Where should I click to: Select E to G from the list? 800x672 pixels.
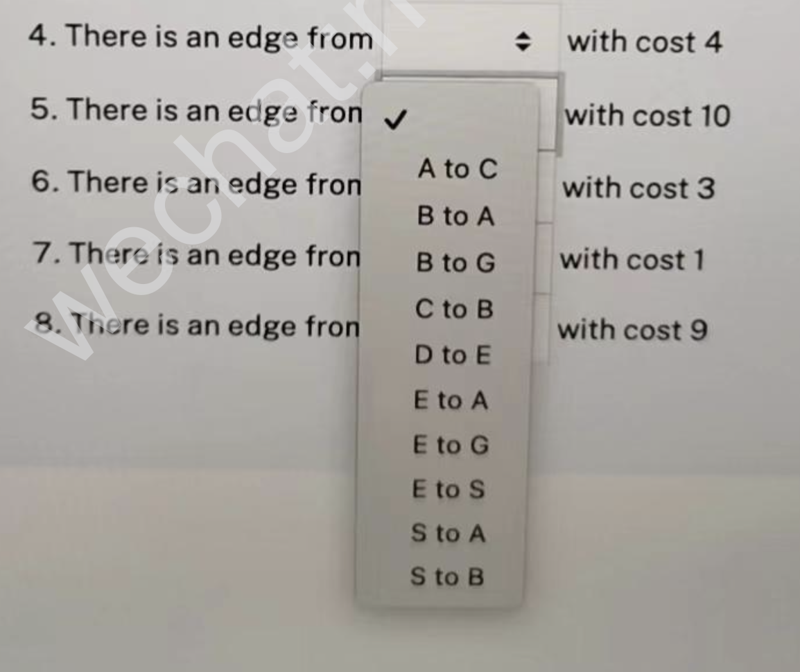click(x=451, y=445)
